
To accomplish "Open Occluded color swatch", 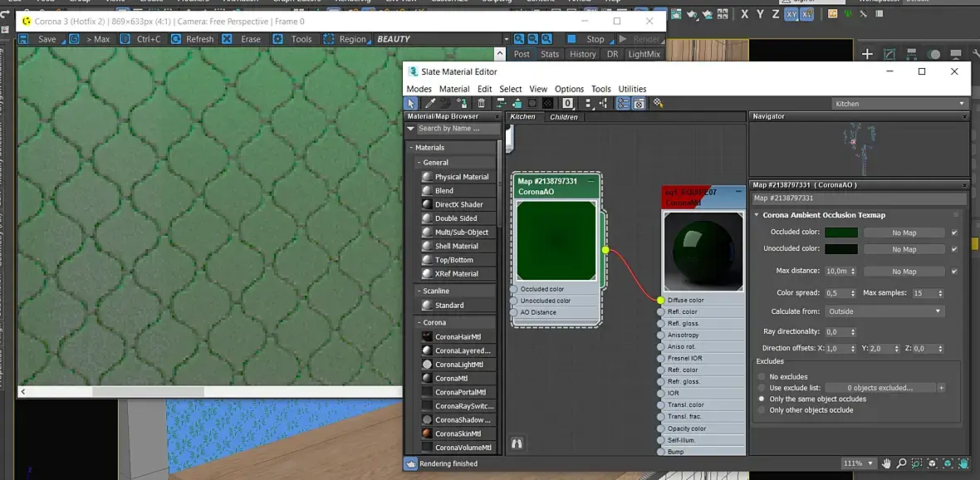I will 841,233.
